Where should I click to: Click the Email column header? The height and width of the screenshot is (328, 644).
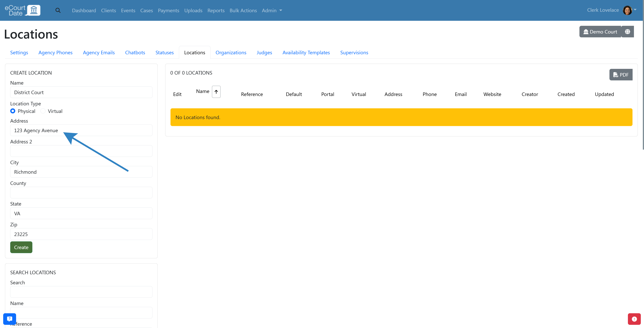(x=461, y=94)
